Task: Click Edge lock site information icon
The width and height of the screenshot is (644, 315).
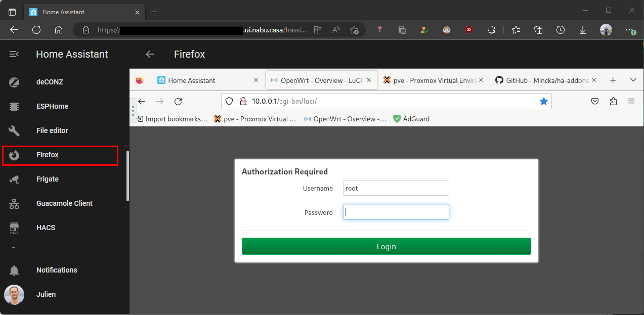Action: [85, 30]
